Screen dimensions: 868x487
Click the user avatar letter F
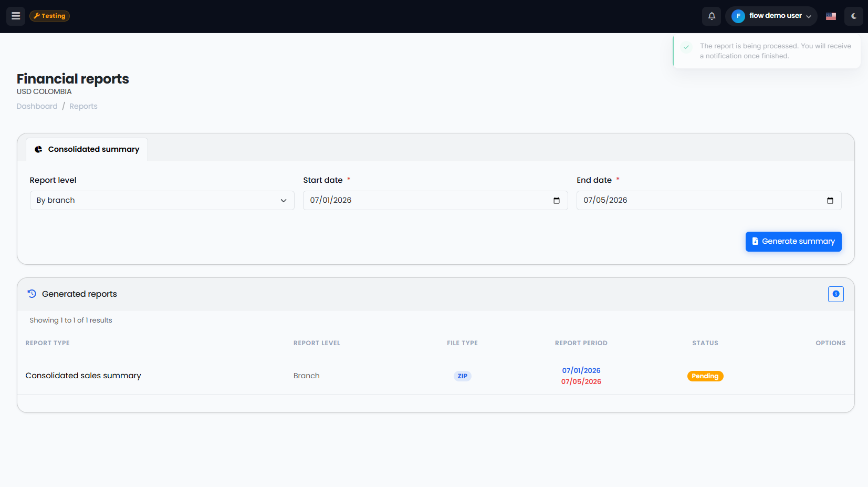point(738,16)
